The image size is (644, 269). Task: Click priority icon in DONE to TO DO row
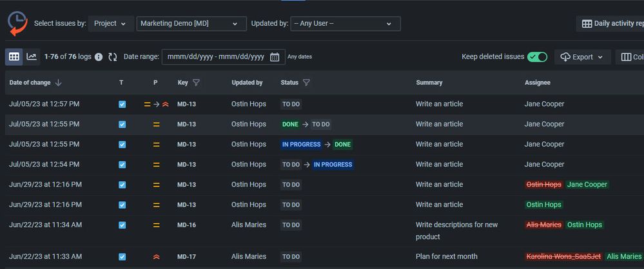(157, 125)
